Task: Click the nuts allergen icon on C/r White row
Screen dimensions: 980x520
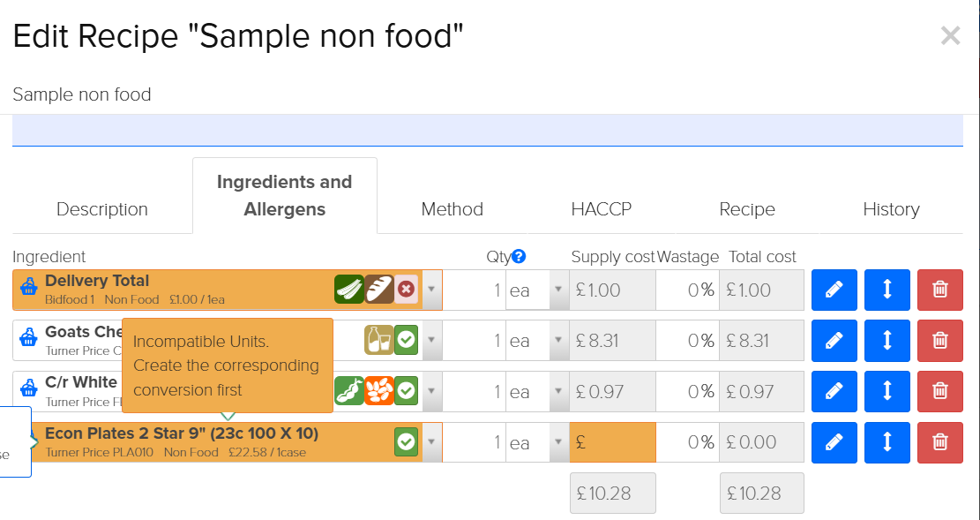Action: click(378, 390)
